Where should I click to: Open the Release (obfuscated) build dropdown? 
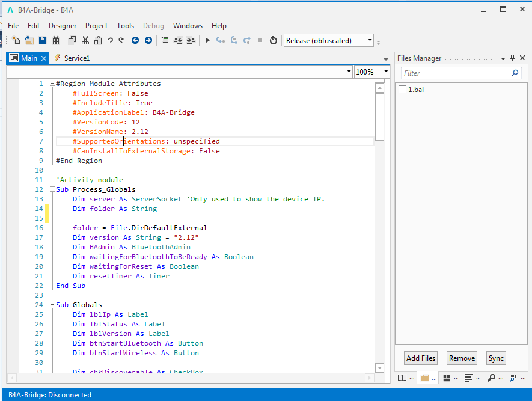[370, 40]
